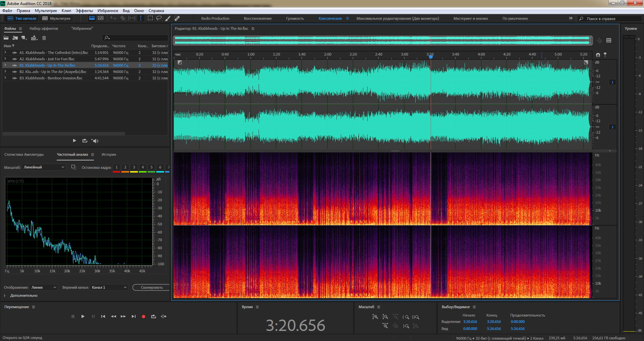The image size is (644, 341).
Task: Open the Масштаб Линейный dropdown
Action: tap(44, 167)
